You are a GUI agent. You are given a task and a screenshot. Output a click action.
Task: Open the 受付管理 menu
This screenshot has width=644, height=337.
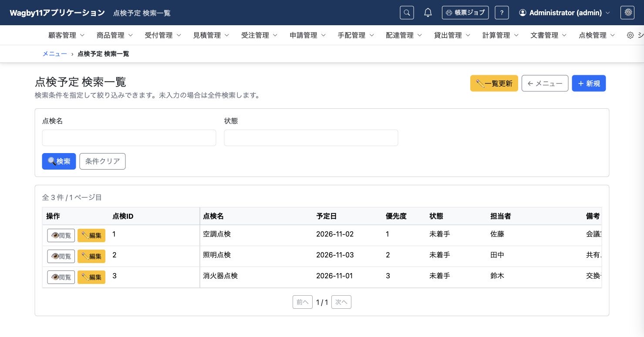[163, 35]
